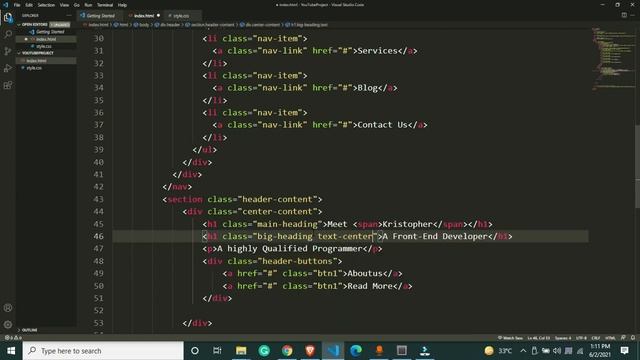Open Grammarly from the taskbar
The width and height of the screenshot is (640, 360).
coord(264,351)
